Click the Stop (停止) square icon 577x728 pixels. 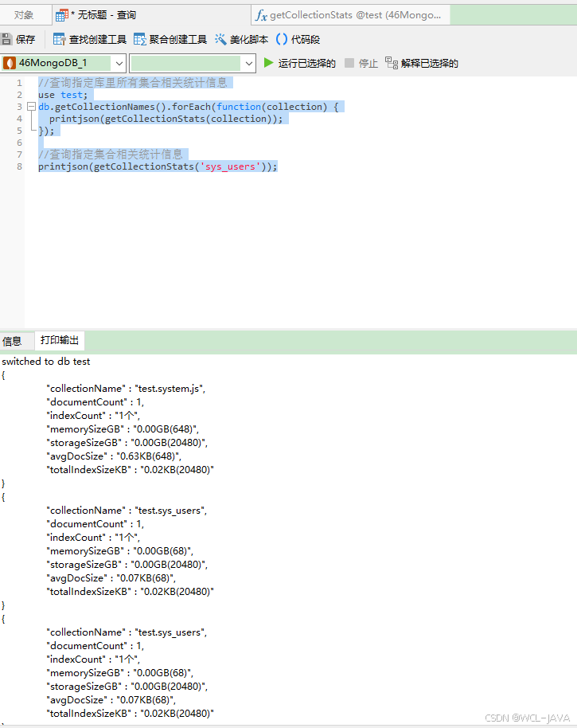pos(349,63)
